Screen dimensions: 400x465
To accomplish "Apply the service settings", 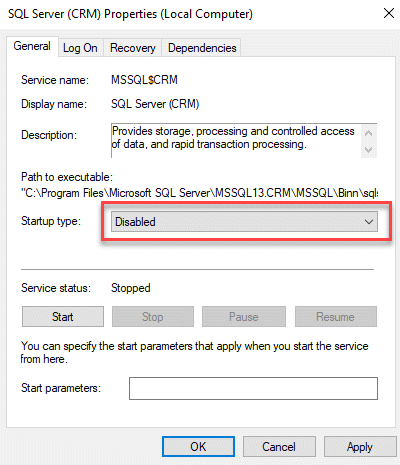I will coord(360,447).
